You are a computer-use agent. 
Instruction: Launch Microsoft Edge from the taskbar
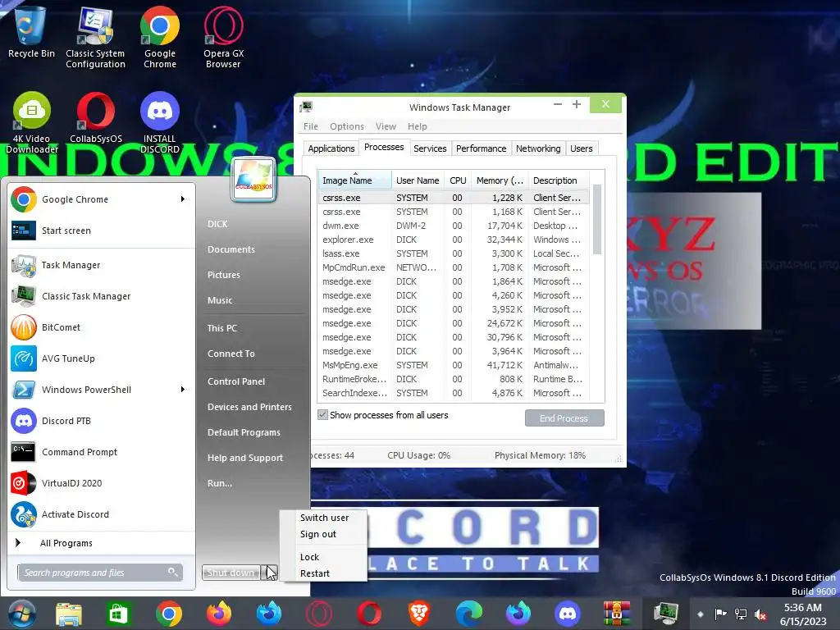[468, 614]
